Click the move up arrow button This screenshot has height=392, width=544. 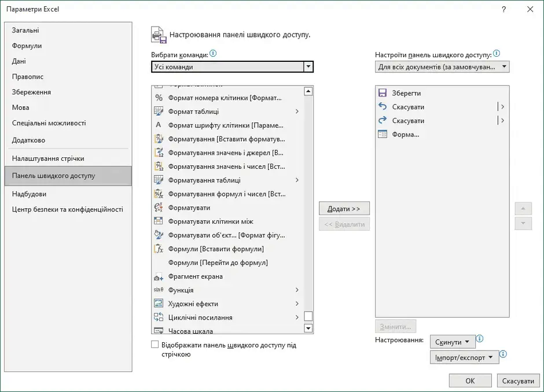523,209
